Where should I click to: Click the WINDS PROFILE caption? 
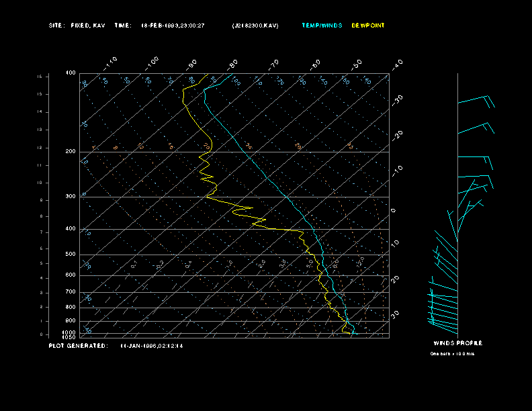pyautogui.click(x=457, y=343)
